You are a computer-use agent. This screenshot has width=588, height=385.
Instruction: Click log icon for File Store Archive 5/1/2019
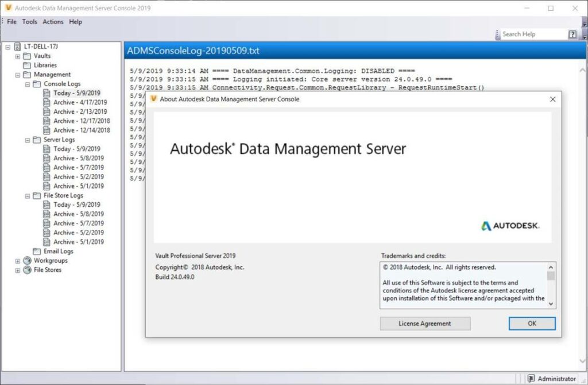coord(47,242)
